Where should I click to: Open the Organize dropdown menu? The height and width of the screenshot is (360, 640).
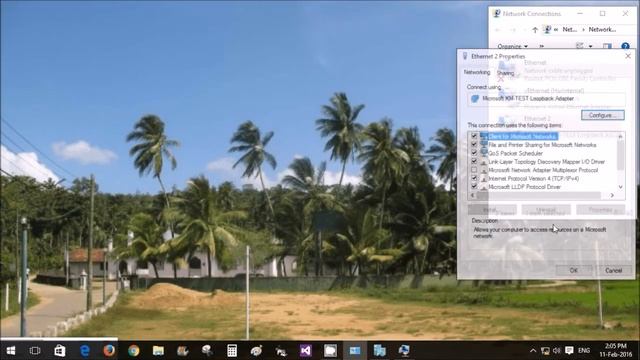click(513, 46)
